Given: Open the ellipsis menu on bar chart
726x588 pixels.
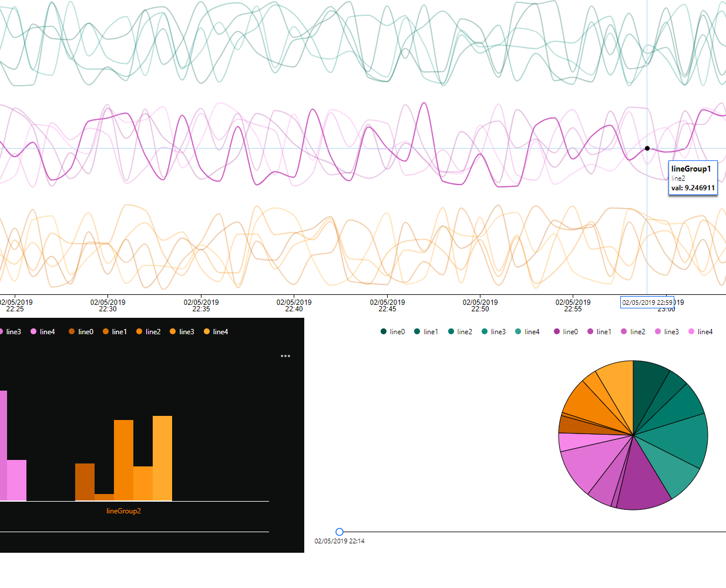Looking at the screenshot, I should coord(285,356).
